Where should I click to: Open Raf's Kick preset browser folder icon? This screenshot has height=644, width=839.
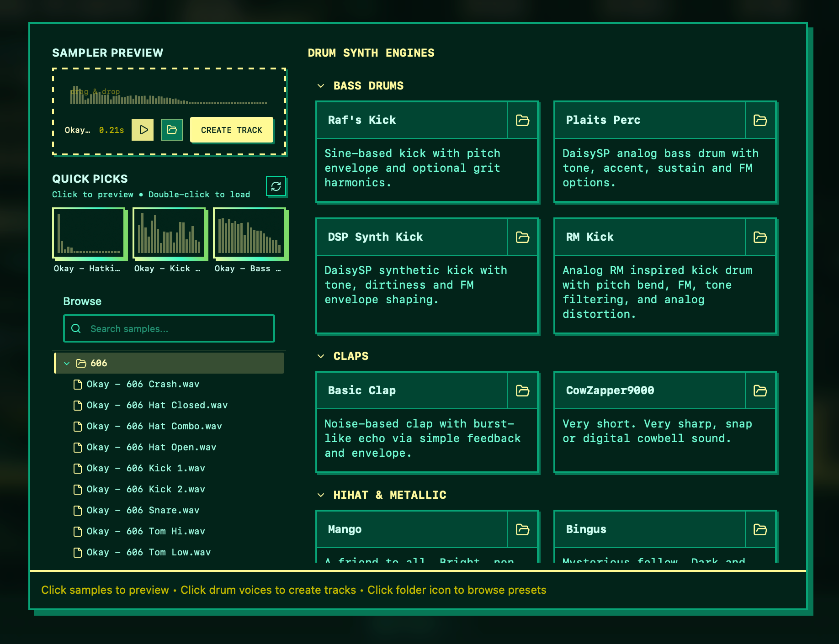click(x=522, y=120)
